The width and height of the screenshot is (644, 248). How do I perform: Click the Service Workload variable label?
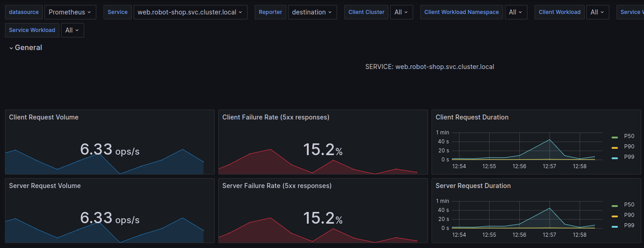pos(32,30)
